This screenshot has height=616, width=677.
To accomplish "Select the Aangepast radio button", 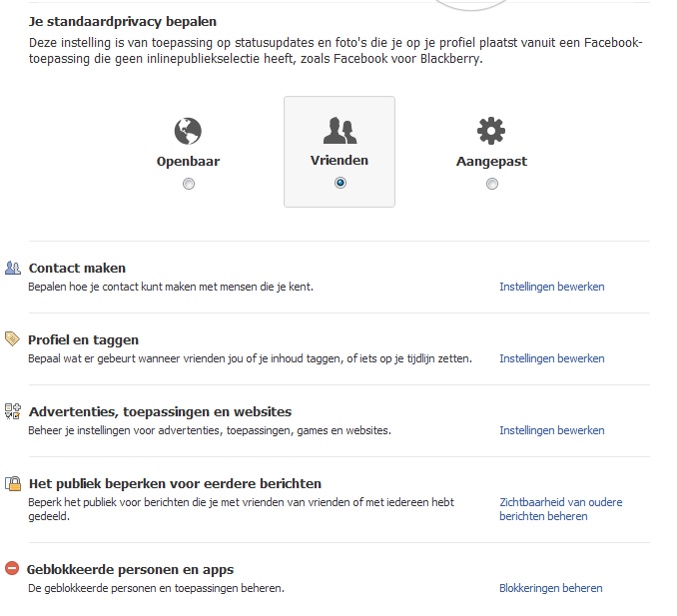I will [x=492, y=184].
